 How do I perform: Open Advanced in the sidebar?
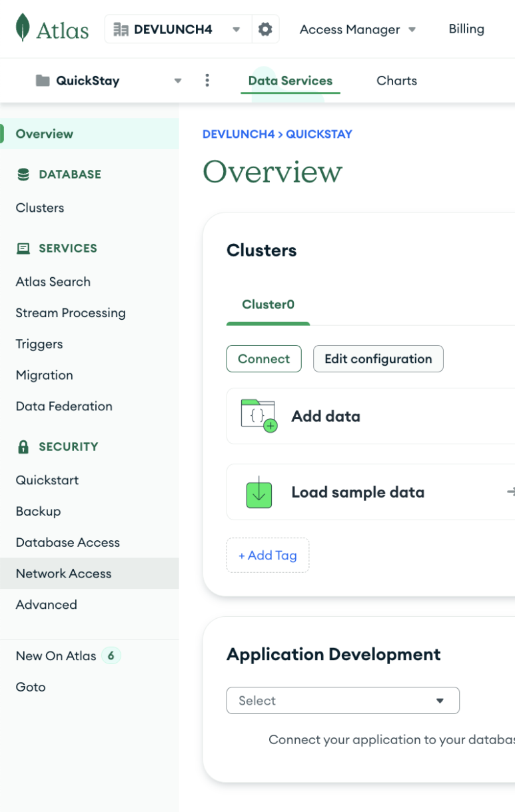89,605
